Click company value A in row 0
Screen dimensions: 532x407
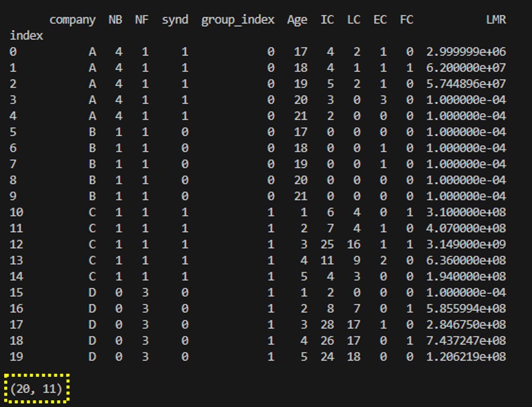tap(92, 52)
